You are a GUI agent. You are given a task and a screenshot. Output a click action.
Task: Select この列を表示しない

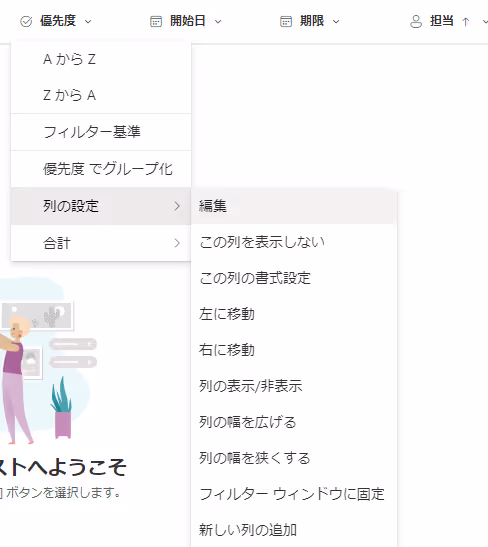[x=294, y=242]
